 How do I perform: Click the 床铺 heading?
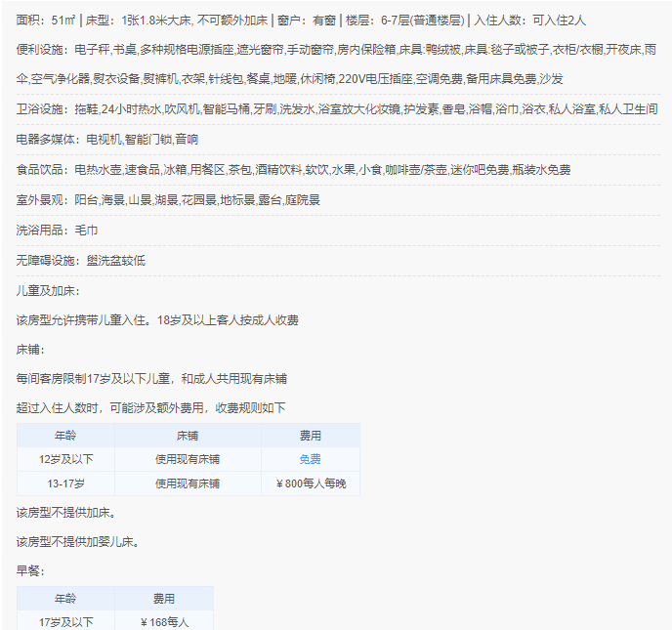tap(30, 350)
